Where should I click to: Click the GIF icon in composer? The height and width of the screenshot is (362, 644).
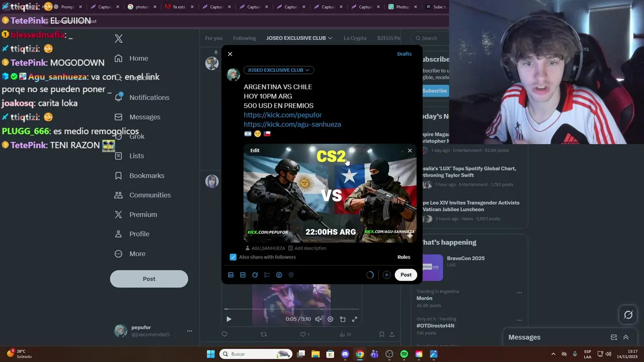(243, 275)
